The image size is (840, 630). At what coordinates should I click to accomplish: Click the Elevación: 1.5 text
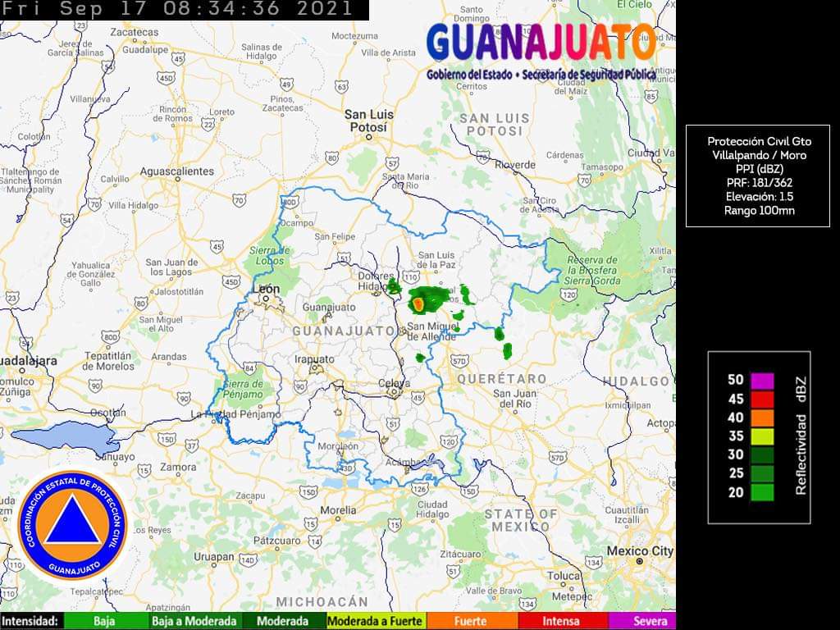[x=759, y=197]
